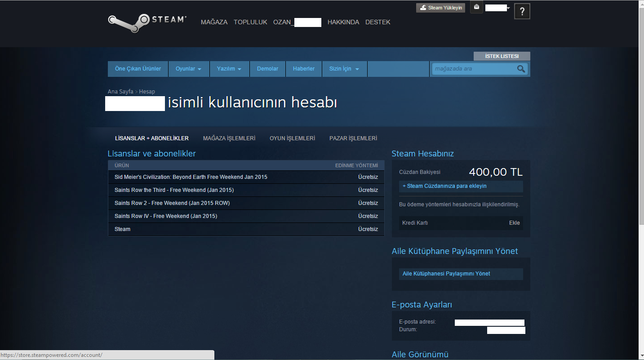The width and height of the screenshot is (644, 360).
Task: Open the OZAN_ profile menu
Action: (x=297, y=22)
